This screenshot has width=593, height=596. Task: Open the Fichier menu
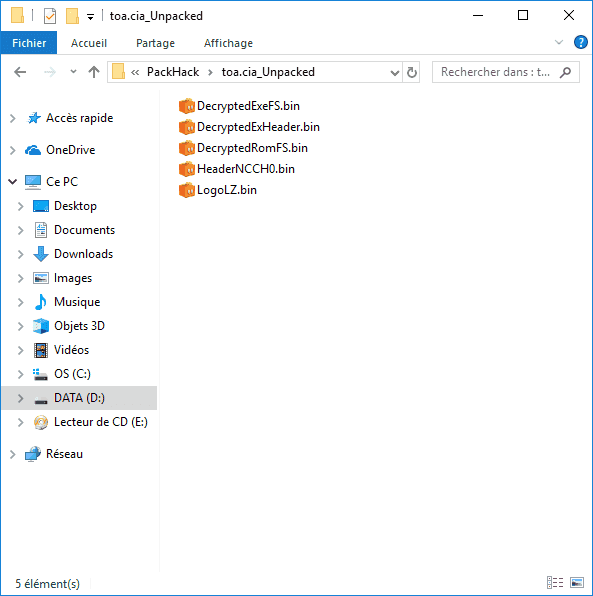pyautogui.click(x=29, y=43)
